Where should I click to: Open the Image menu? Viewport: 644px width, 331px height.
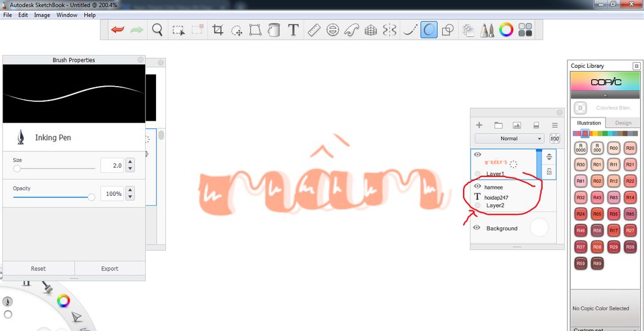tap(42, 15)
